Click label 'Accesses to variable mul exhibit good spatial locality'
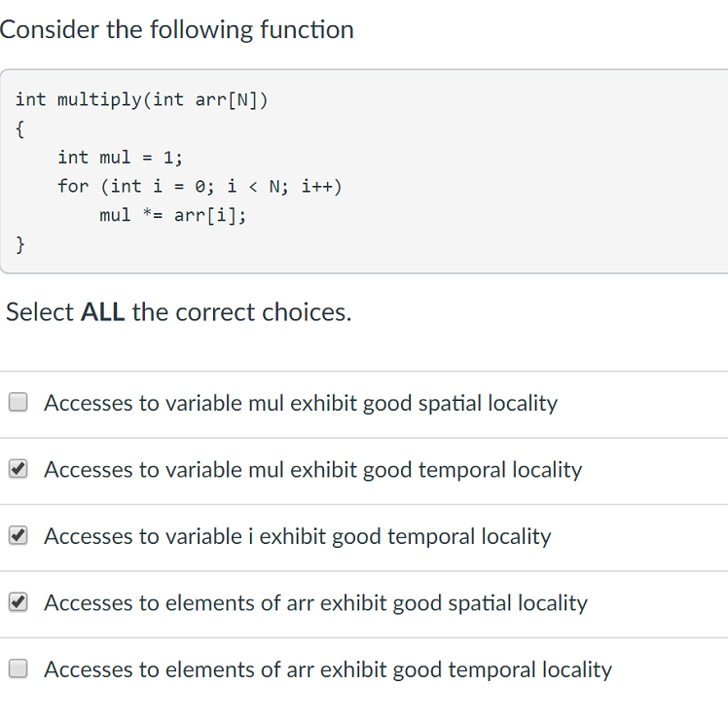The height and width of the screenshot is (722, 728). [301, 403]
